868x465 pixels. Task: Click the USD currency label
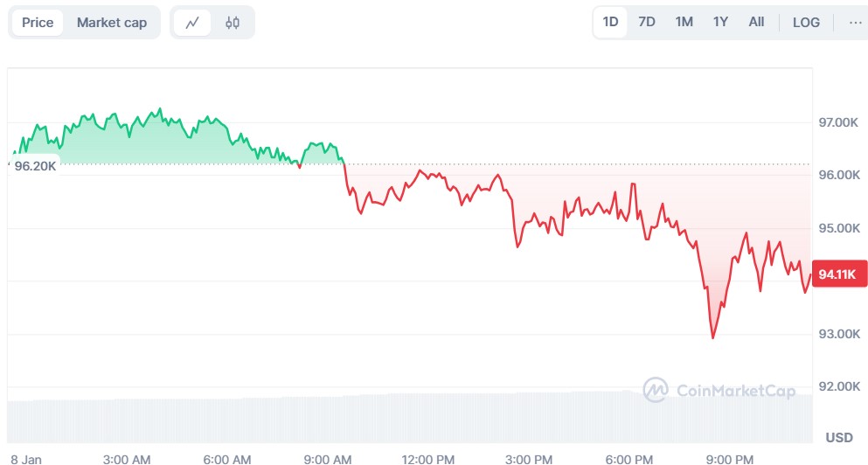click(838, 437)
